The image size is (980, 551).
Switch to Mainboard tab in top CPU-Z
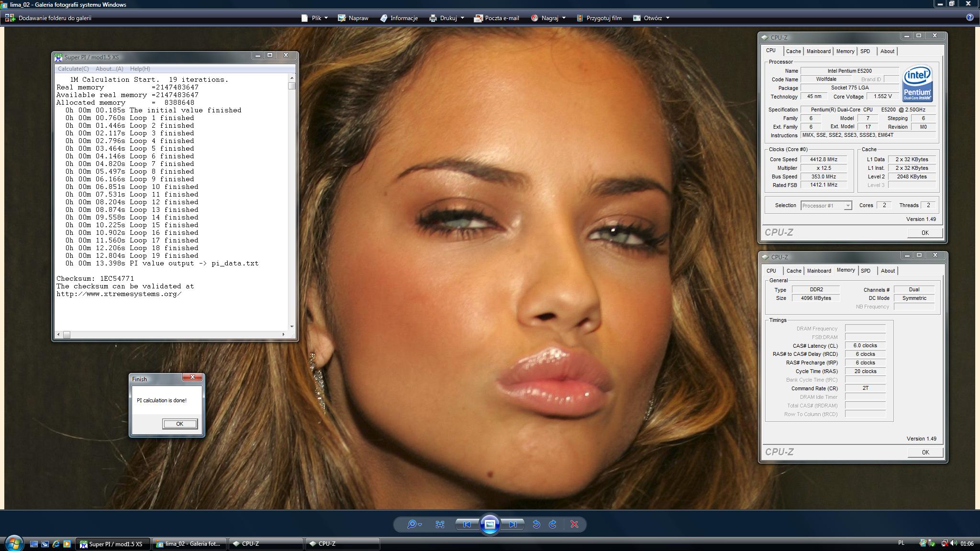pyautogui.click(x=818, y=51)
